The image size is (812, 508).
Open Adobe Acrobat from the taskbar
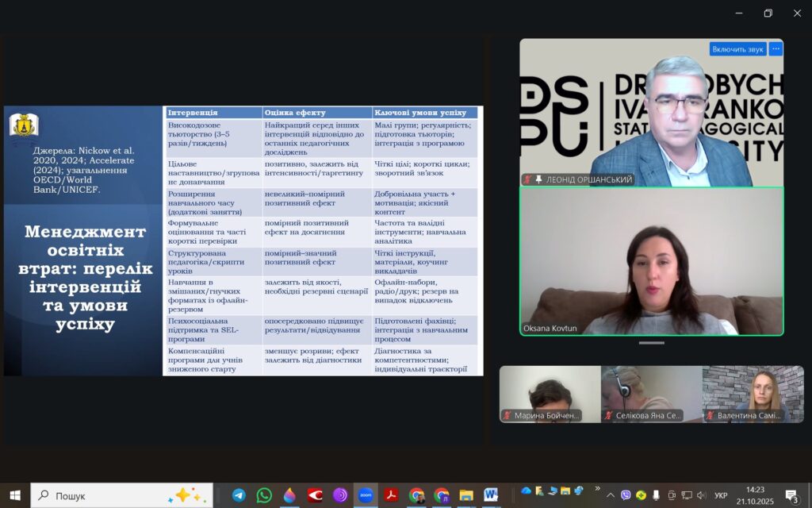[x=391, y=495]
